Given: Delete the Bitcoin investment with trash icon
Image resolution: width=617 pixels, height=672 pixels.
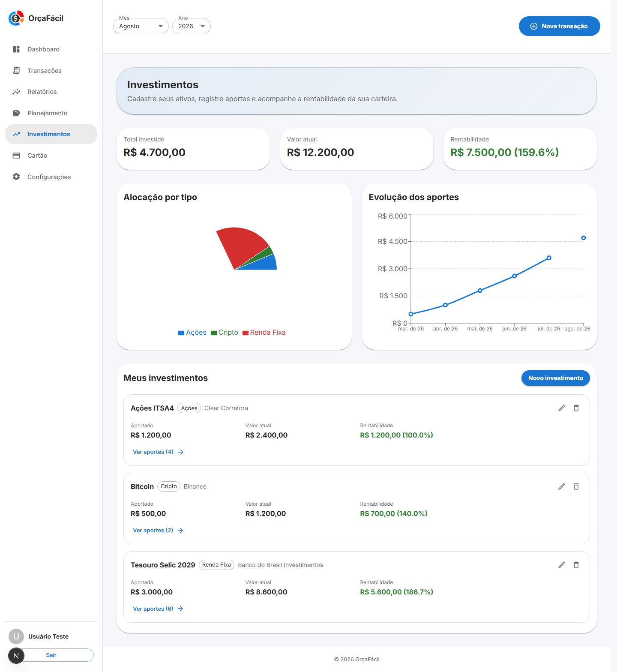Looking at the screenshot, I should point(576,486).
